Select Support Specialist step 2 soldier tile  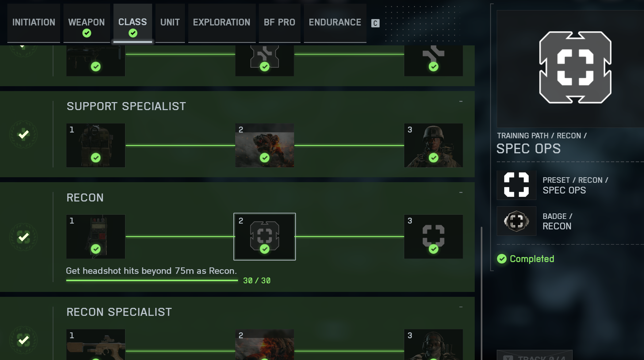pos(265,145)
